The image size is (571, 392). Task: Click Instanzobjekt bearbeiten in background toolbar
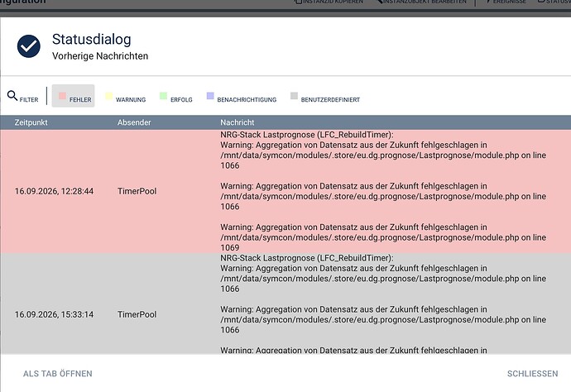tap(421, 2)
